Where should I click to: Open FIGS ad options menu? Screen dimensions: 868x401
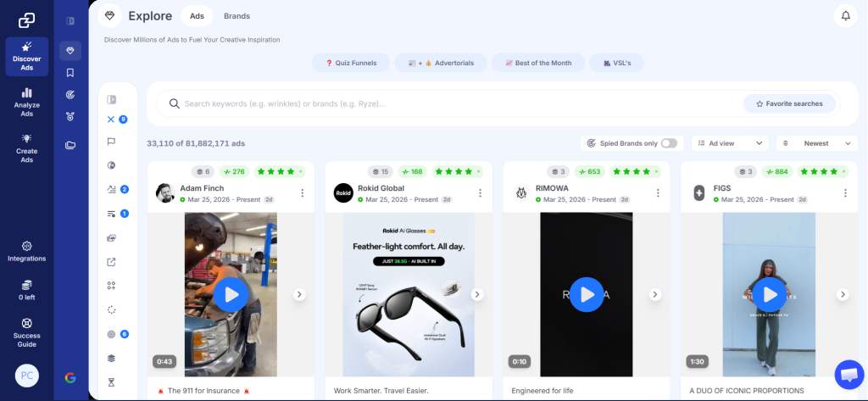pos(845,192)
